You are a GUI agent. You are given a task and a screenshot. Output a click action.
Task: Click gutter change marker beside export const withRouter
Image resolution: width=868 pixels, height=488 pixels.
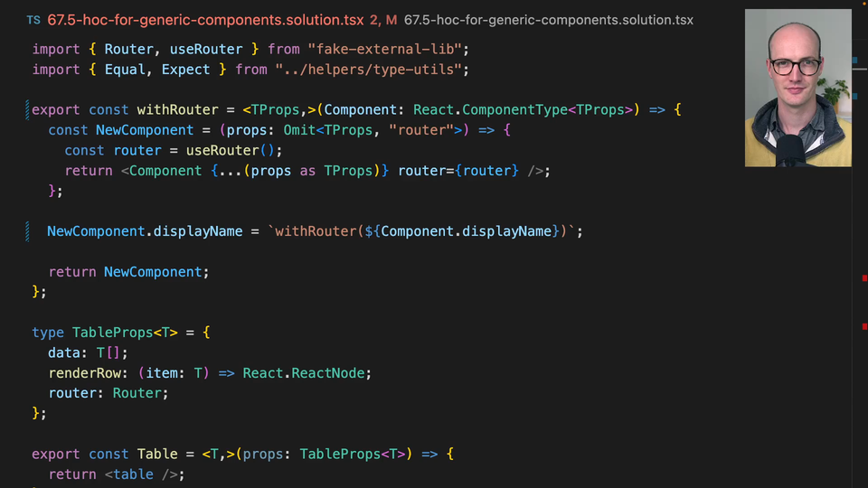point(28,109)
